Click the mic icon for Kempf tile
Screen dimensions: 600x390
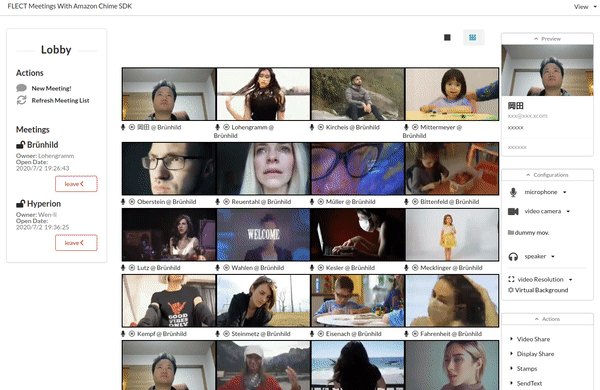(x=123, y=334)
